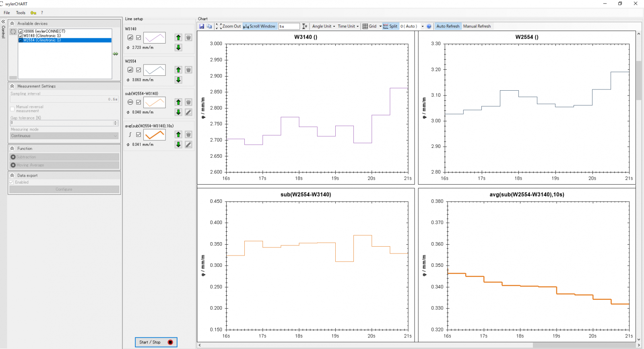Open the Time Unit dropdown
The height and width of the screenshot is (349, 644).
[348, 26]
